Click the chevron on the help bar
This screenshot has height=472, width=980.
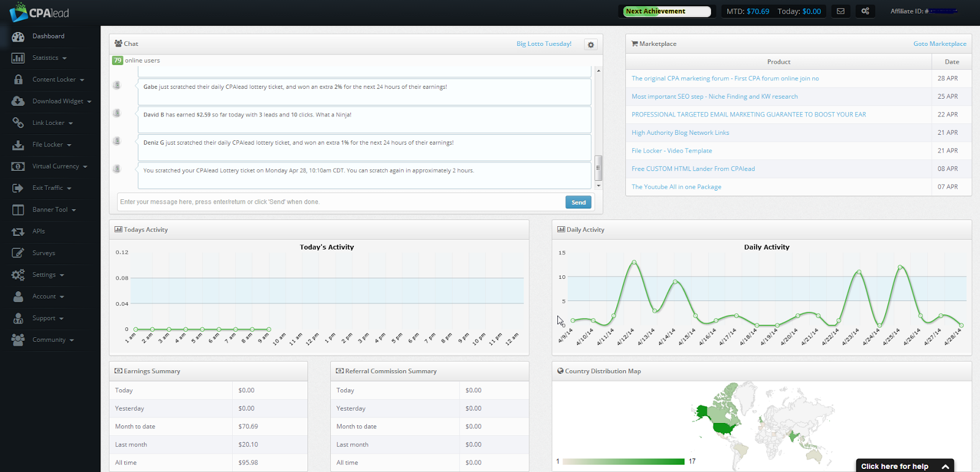(x=945, y=466)
